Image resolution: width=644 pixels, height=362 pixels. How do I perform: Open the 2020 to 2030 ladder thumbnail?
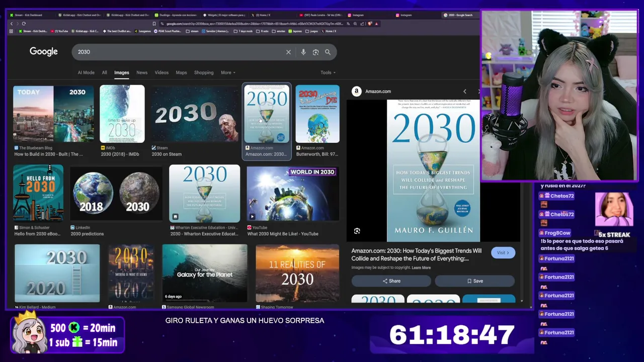57,273
